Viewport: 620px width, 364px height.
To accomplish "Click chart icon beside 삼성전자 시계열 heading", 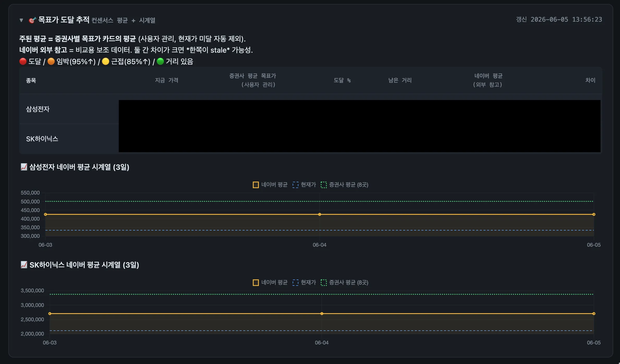I will click(24, 167).
